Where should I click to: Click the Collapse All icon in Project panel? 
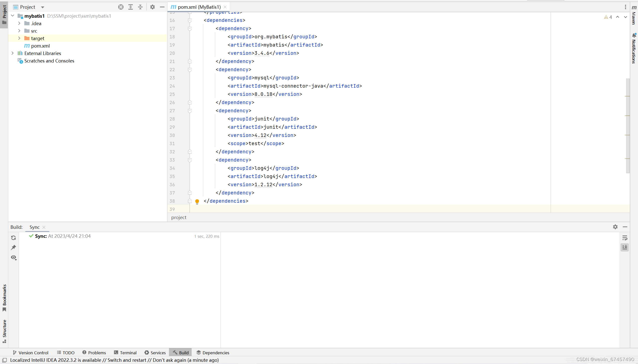[140, 7]
